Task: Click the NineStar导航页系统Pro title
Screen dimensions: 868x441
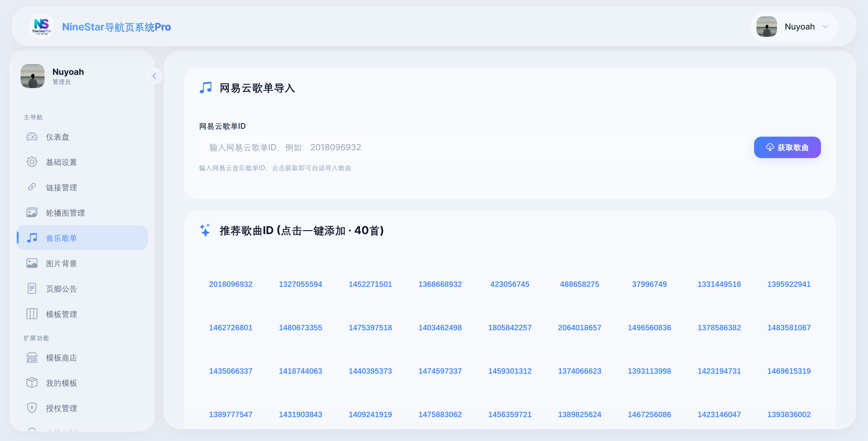Action: click(x=116, y=27)
